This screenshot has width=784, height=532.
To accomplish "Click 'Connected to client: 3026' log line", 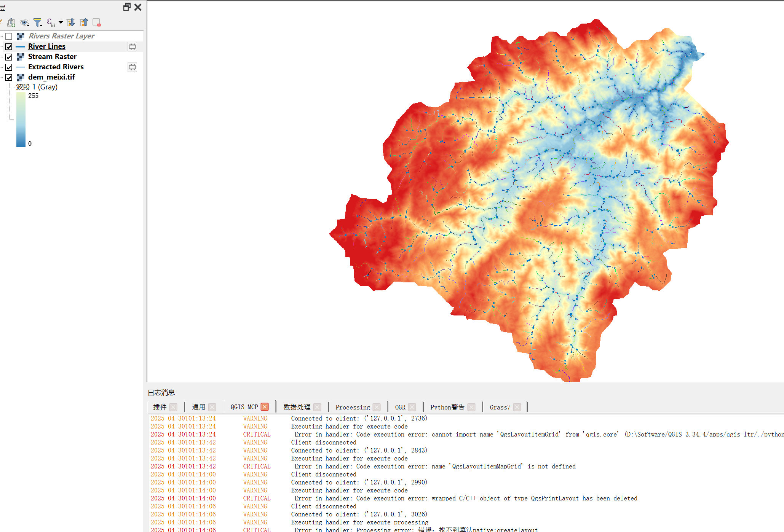I will (359, 514).
